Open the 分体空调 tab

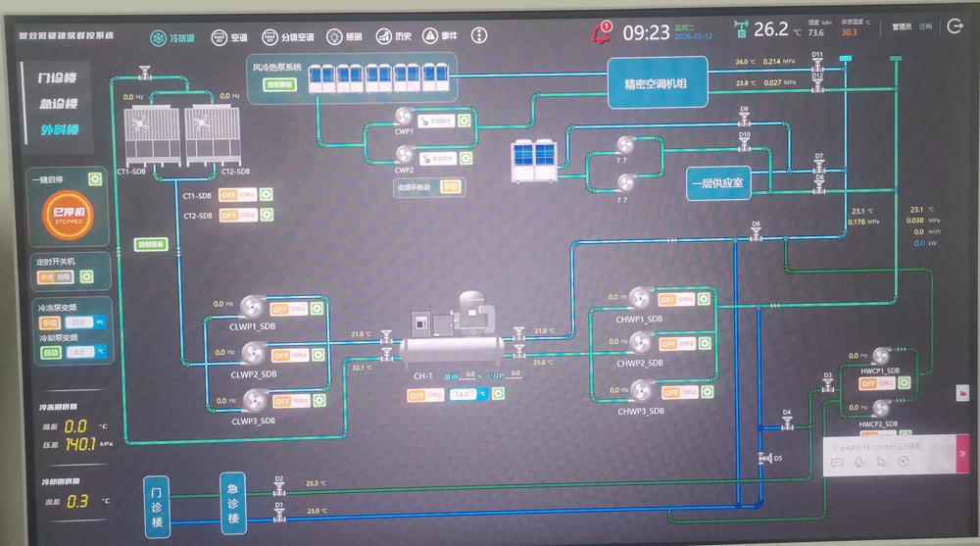tap(287, 37)
